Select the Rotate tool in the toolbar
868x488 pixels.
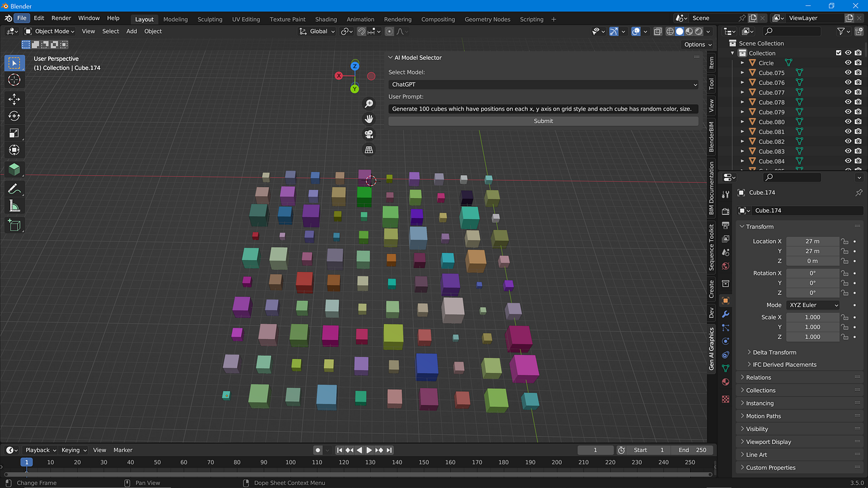[x=14, y=116]
